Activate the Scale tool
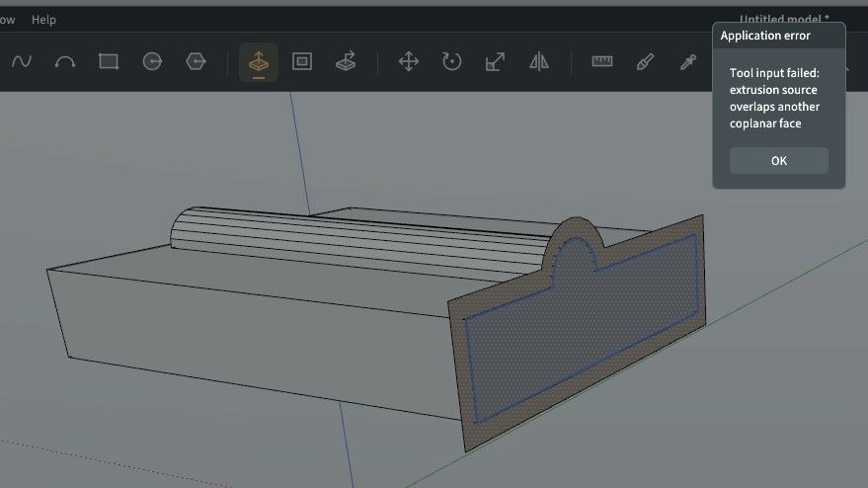Screen dimensions: 868x488 tap(496, 61)
